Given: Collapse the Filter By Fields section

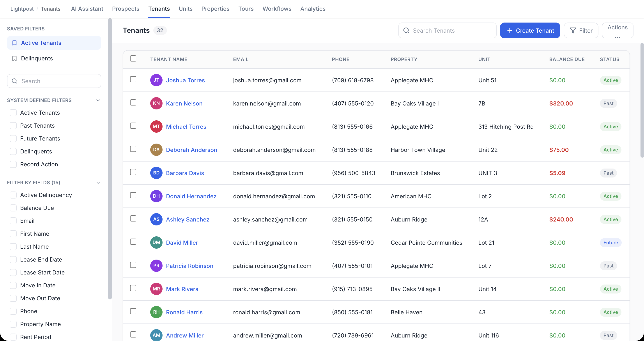Looking at the screenshot, I should [x=98, y=183].
